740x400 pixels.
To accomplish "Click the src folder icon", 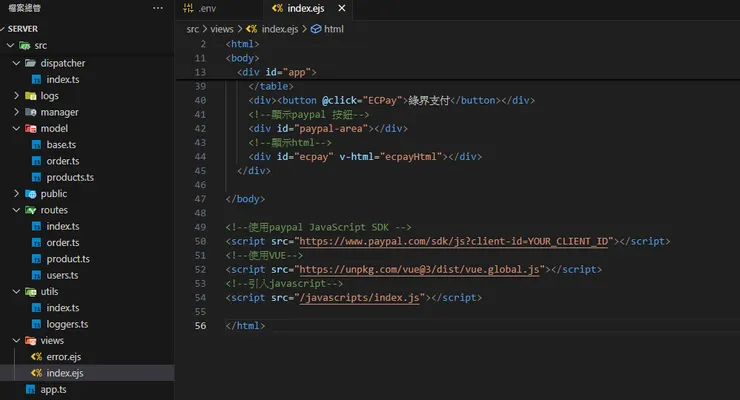I will pyautogui.click(x=25, y=45).
